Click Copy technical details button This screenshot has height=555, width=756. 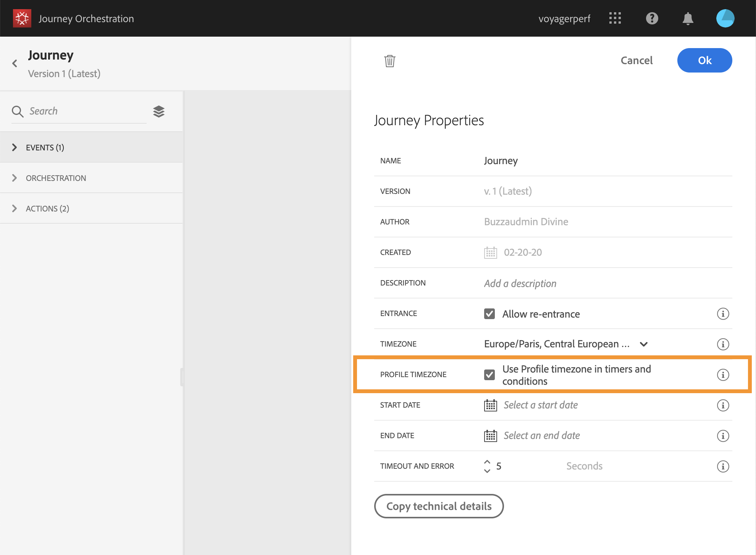point(439,506)
